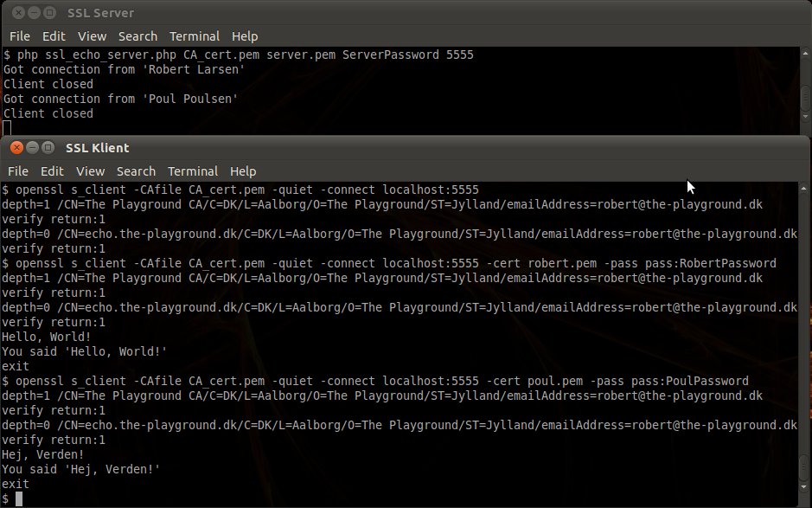Open Edit menu in SSL Server window
The width and height of the screenshot is (812, 508).
[54, 36]
